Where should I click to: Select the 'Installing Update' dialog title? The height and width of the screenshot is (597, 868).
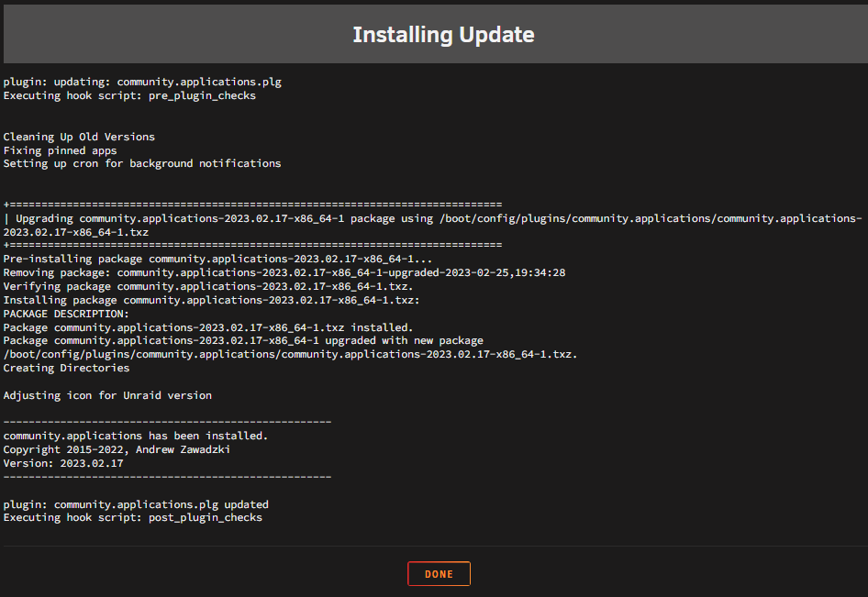pos(443,35)
